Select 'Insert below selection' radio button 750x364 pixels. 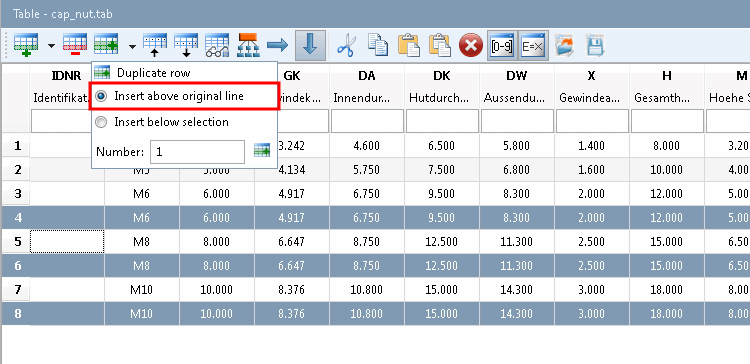(101, 122)
